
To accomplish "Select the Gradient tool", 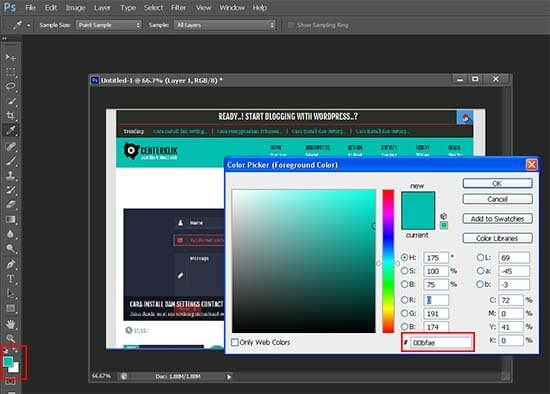I will pos(11,219).
